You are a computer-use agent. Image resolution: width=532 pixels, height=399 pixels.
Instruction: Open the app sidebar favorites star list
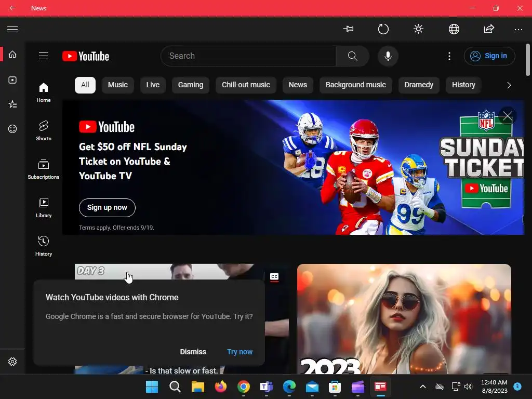pos(12,104)
